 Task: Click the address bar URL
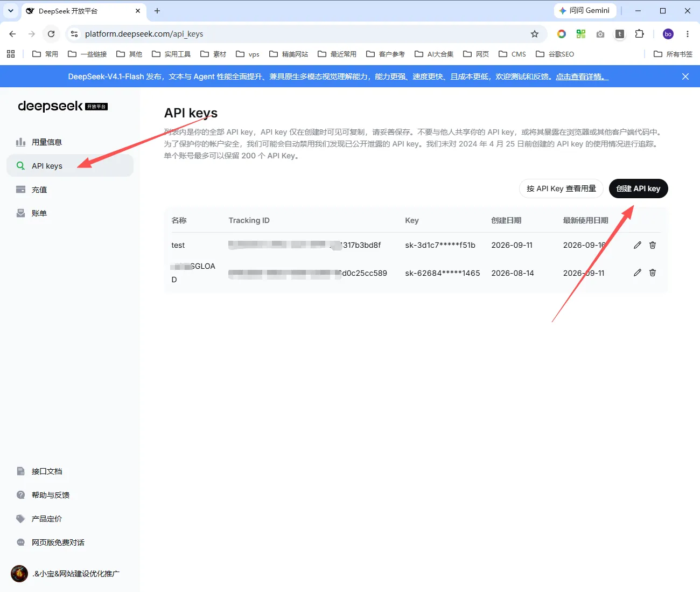click(144, 34)
